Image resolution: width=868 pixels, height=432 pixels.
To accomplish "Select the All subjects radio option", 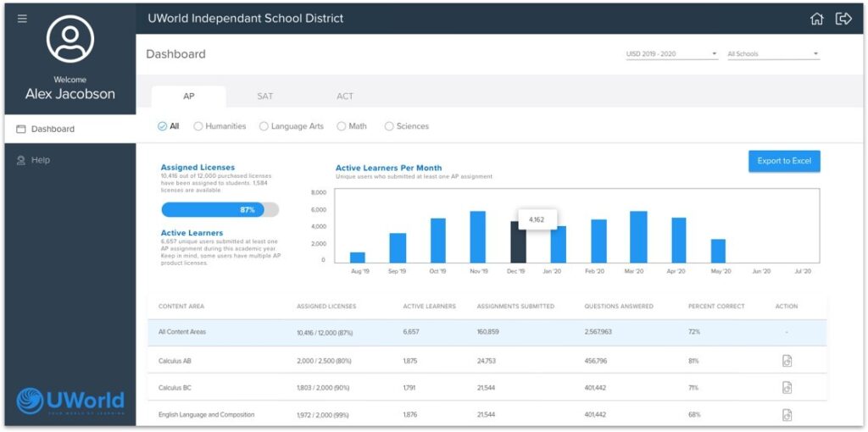I will (163, 126).
